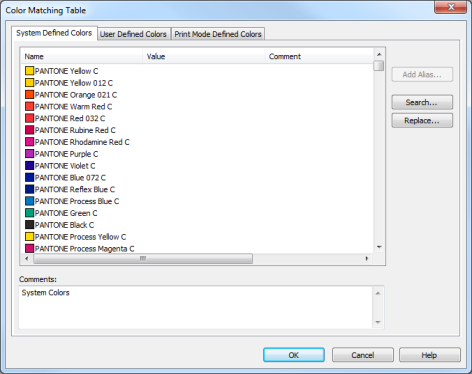Select the row text PANTONE Orange 021 C
This screenshot has height=374, width=472.
76,95
